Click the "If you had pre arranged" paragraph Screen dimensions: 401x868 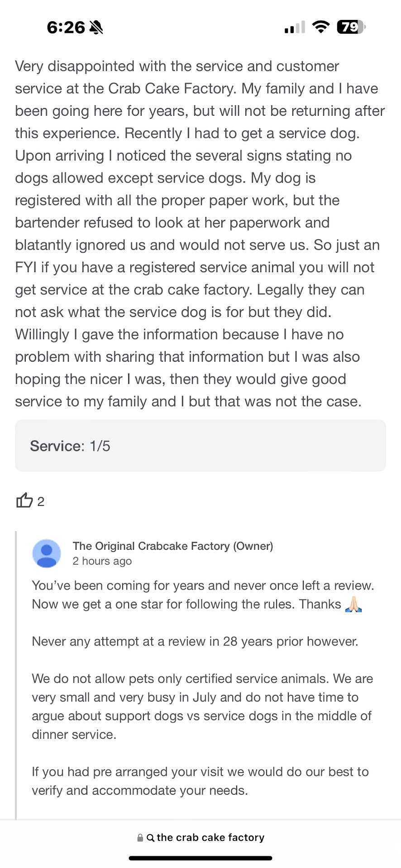200,781
